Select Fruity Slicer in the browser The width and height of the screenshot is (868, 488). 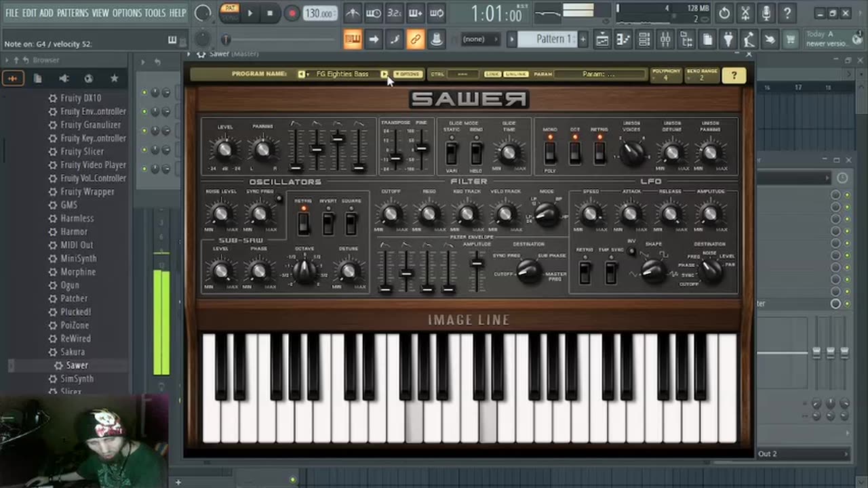(82, 151)
